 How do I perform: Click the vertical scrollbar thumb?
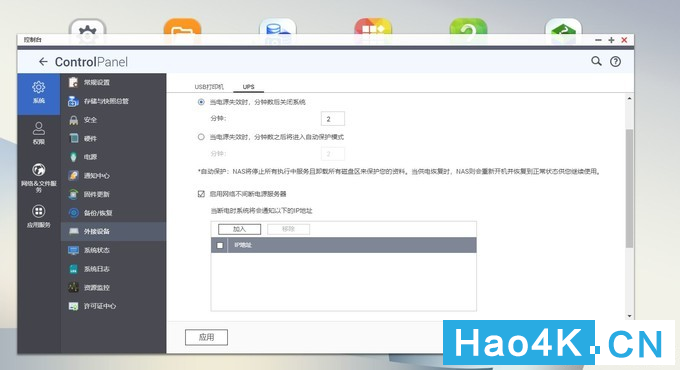pyautogui.click(x=629, y=188)
